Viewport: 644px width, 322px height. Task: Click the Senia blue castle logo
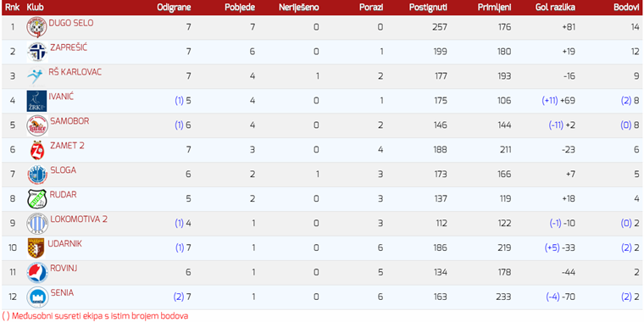tap(37, 297)
